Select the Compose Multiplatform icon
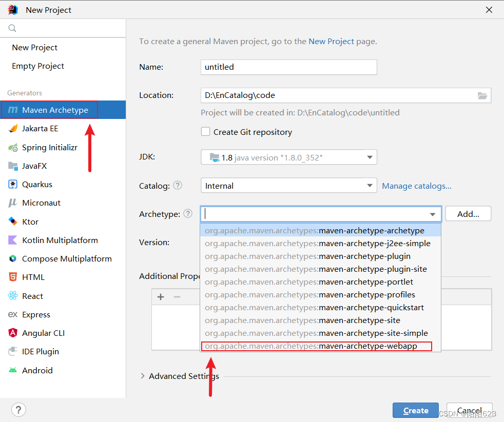The width and height of the screenshot is (504, 422). coord(13,258)
